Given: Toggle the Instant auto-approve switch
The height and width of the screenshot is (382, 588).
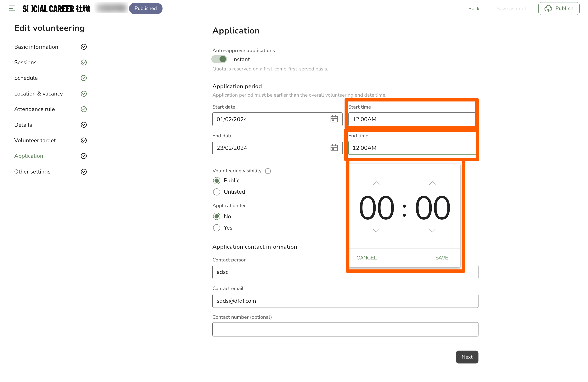Looking at the screenshot, I should pyautogui.click(x=219, y=59).
